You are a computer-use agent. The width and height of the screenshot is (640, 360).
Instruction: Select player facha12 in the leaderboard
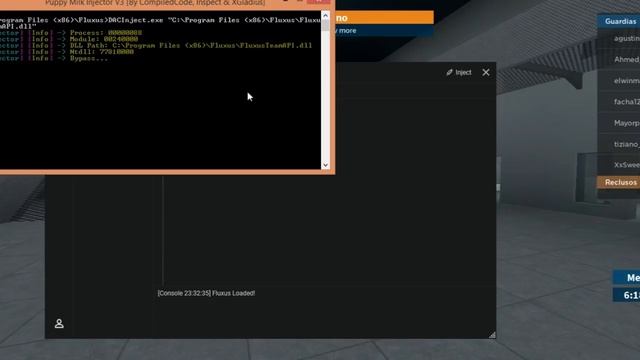[x=620, y=102]
